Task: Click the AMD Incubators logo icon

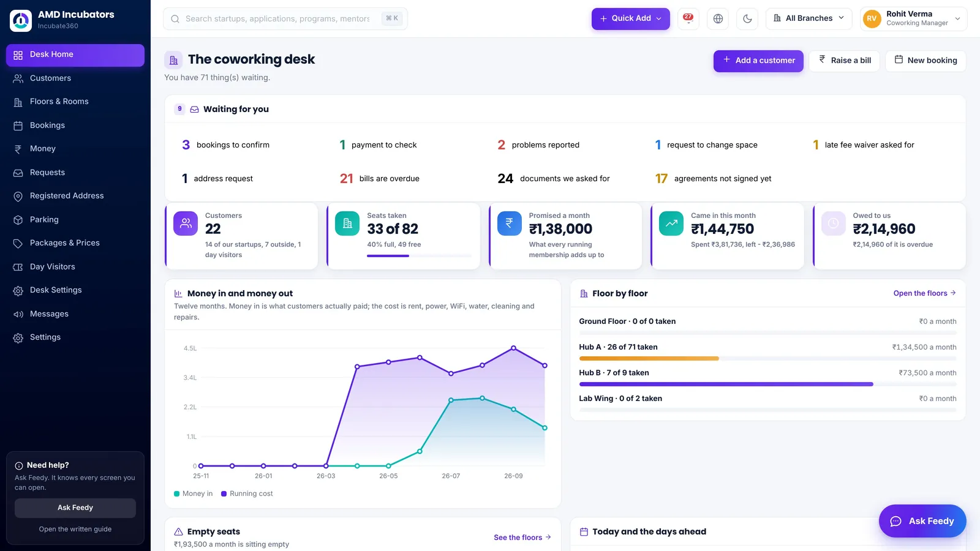Action: [21, 20]
